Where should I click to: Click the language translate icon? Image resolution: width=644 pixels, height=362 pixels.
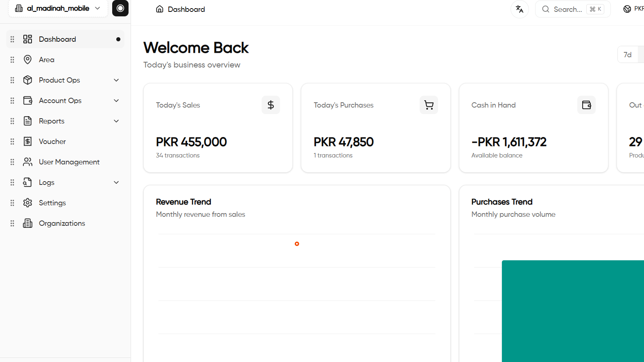(x=520, y=9)
